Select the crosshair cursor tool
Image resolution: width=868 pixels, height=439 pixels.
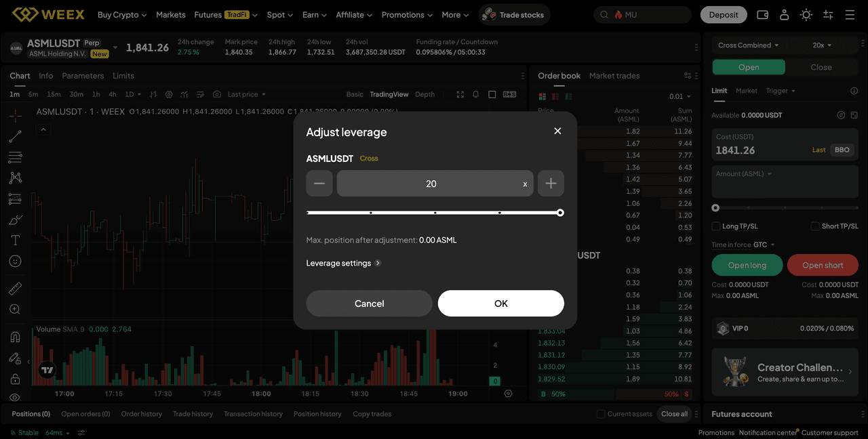[x=15, y=117]
